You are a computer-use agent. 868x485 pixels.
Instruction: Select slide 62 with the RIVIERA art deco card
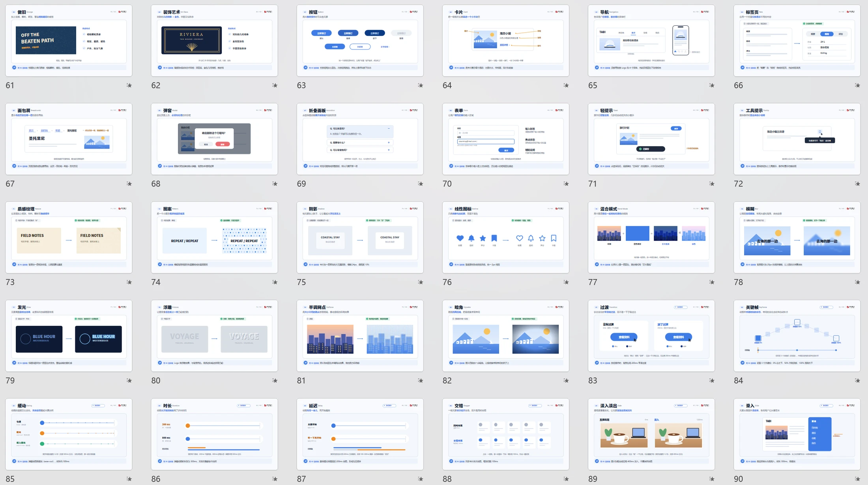click(214, 40)
